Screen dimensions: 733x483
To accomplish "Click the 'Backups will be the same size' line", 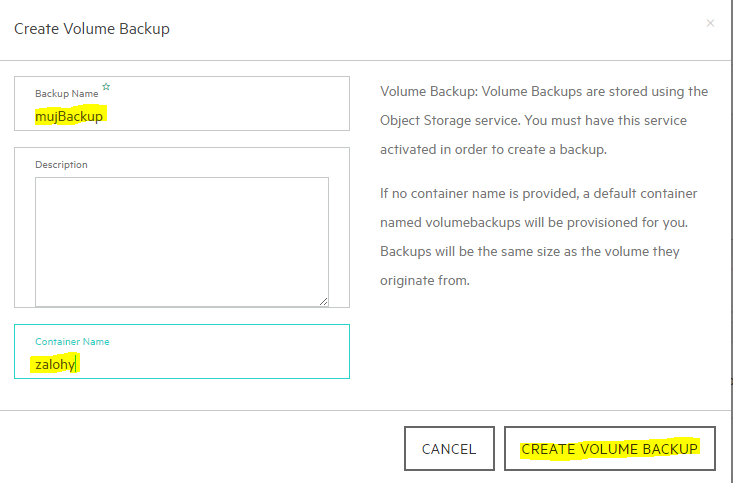I will (530, 251).
